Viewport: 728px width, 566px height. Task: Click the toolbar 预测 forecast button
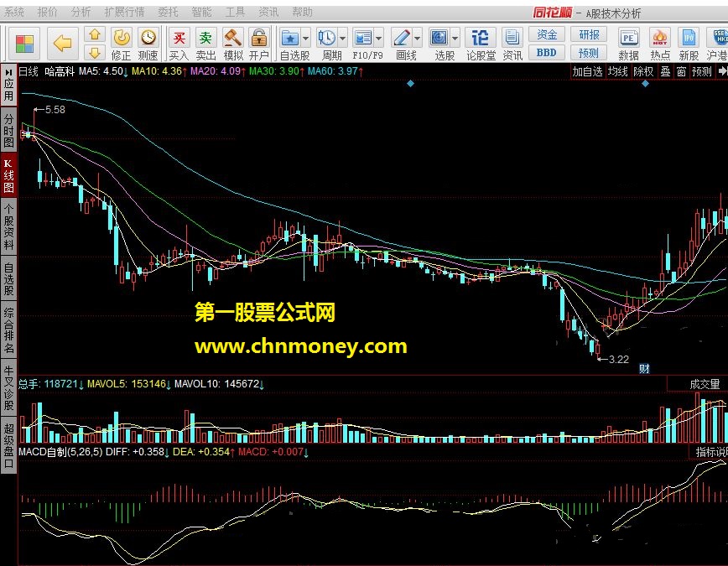pos(589,53)
